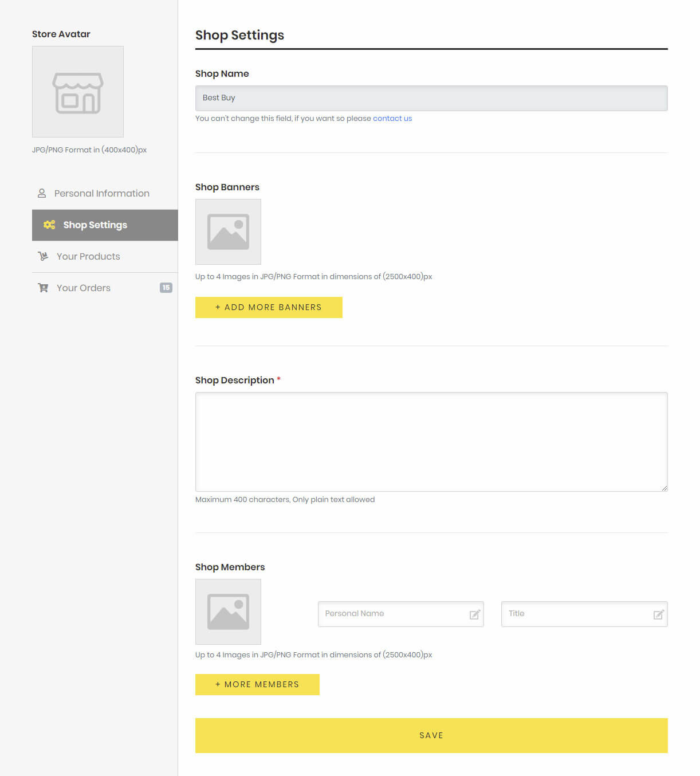Viewport: 700px width, 776px height.
Task: Click Add More Banners button
Action: (x=269, y=307)
